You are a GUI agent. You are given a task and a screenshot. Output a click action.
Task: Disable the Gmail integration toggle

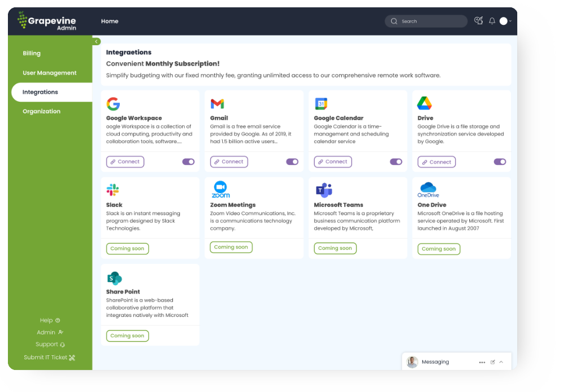tap(292, 162)
